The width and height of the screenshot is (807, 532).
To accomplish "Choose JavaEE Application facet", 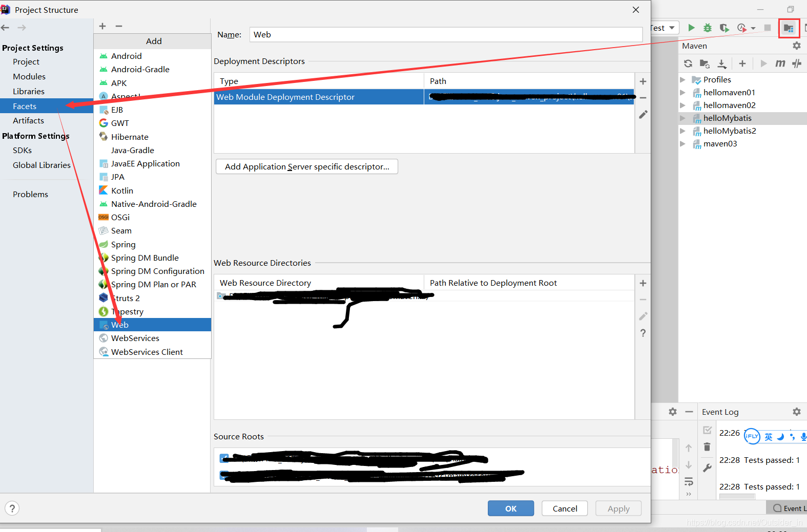I will pos(152,163).
